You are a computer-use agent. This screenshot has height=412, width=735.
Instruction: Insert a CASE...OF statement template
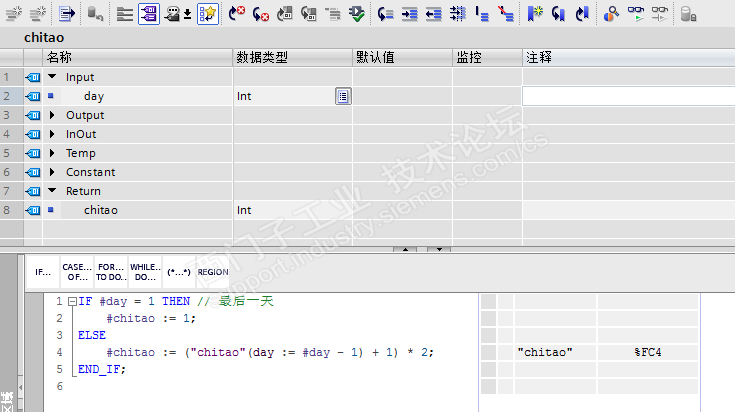[77, 272]
